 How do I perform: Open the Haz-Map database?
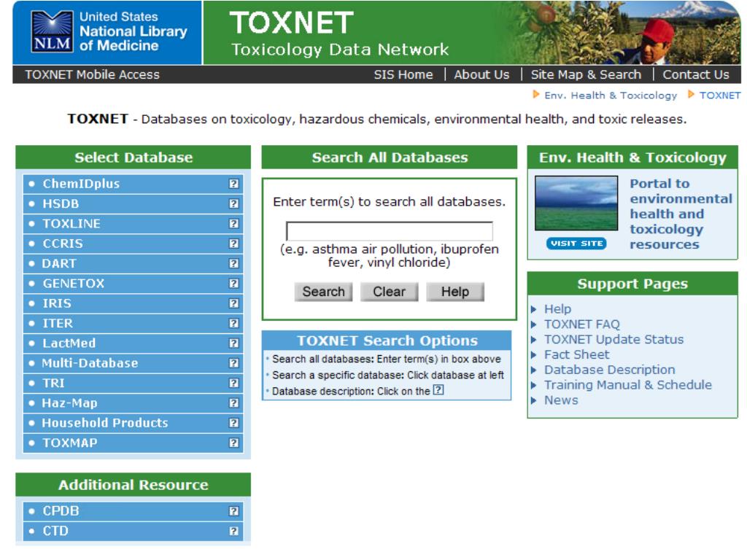(69, 402)
